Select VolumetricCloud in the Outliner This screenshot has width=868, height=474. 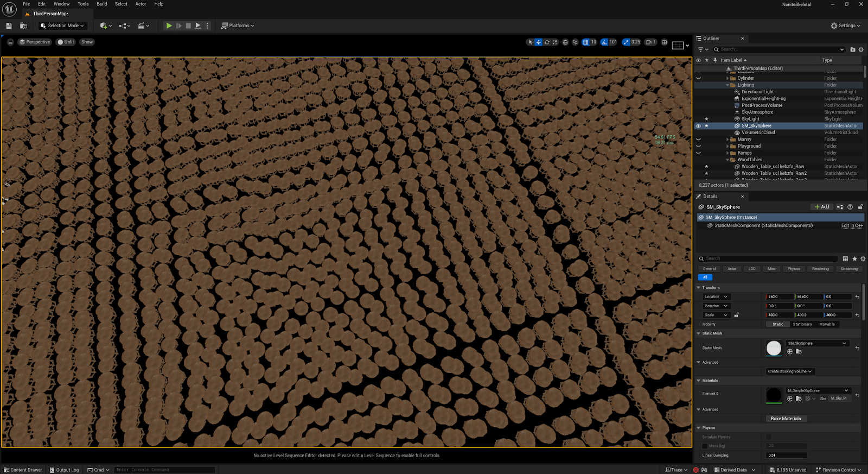click(x=758, y=132)
